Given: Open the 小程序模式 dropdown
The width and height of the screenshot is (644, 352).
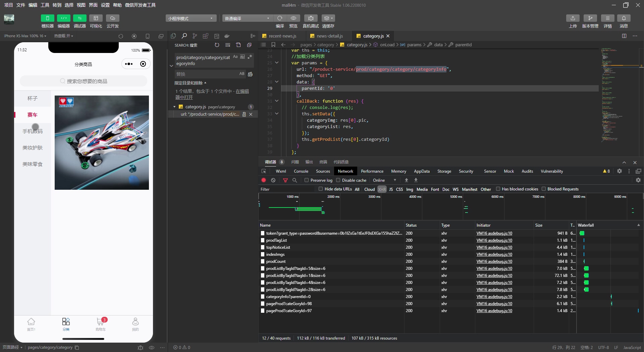Looking at the screenshot, I should (191, 18).
